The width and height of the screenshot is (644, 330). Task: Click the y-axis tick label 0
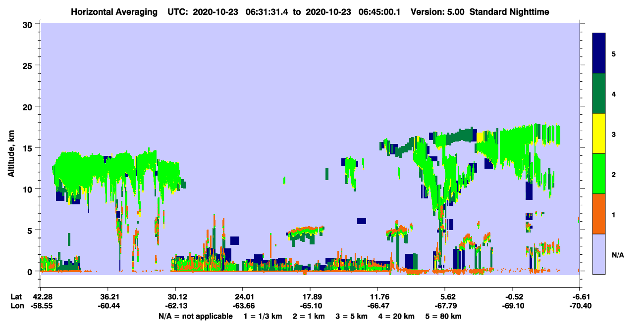pyautogui.click(x=31, y=271)
